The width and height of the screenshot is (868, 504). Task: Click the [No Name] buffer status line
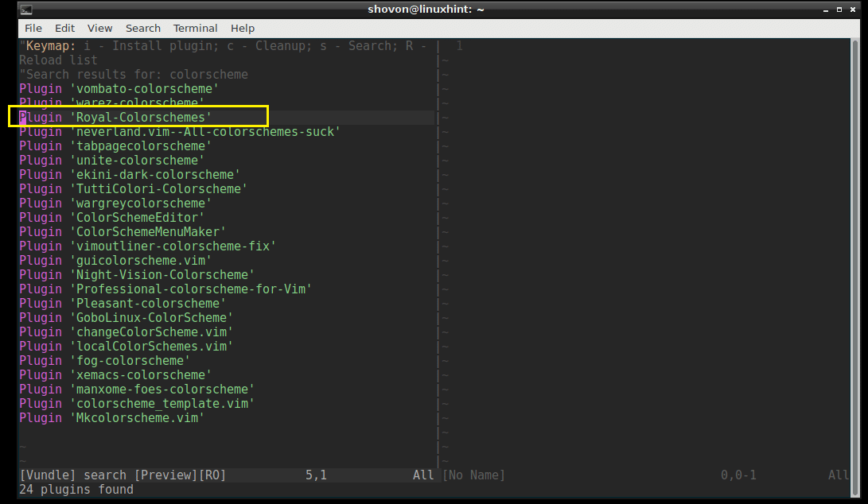point(477,475)
